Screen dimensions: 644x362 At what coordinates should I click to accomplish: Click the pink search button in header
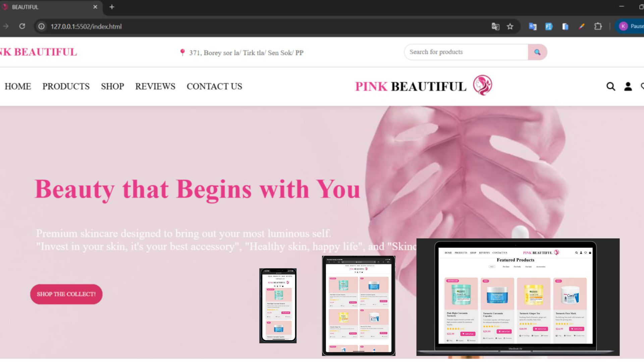[x=537, y=52]
